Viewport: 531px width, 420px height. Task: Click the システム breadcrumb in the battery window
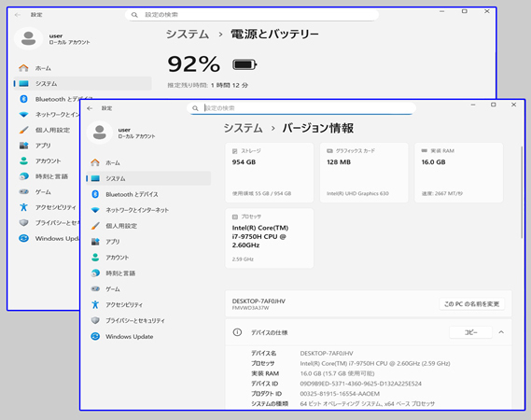click(x=188, y=34)
